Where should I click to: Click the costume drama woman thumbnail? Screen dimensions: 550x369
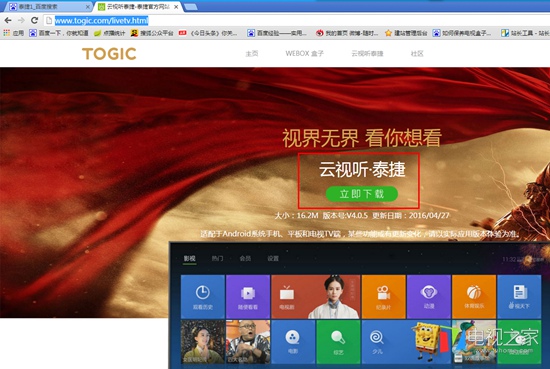[203, 342]
